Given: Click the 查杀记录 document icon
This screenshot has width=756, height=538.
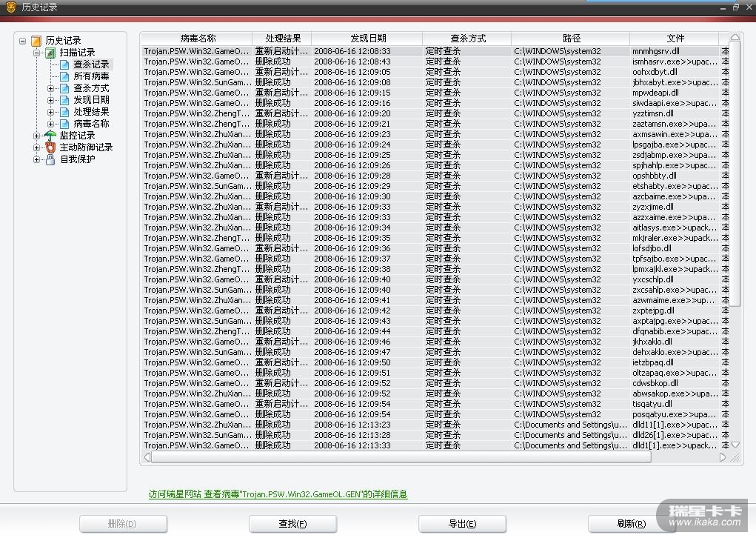Looking at the screenshot, I should click(64, 64).
